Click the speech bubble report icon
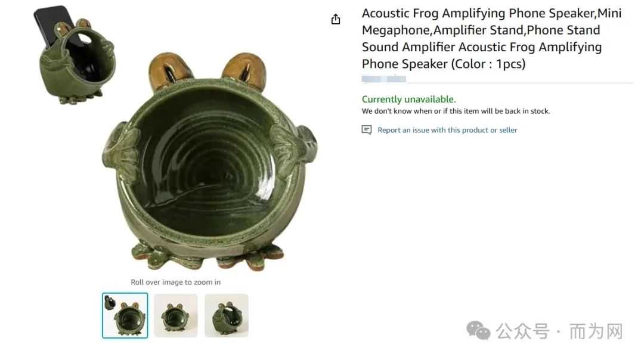The width and height of the screenshot is (644, 357). (x=367, y=130)
